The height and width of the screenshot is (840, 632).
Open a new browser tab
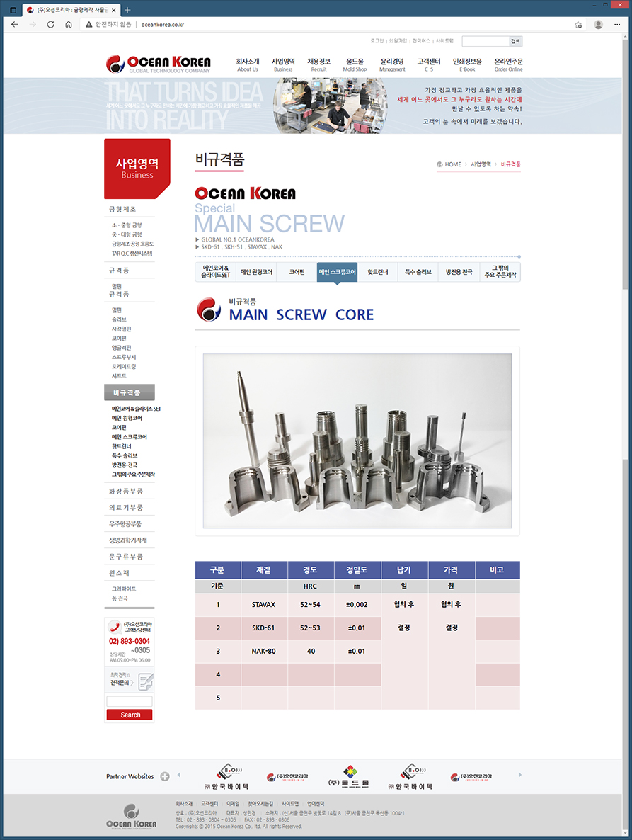[127, 10]
